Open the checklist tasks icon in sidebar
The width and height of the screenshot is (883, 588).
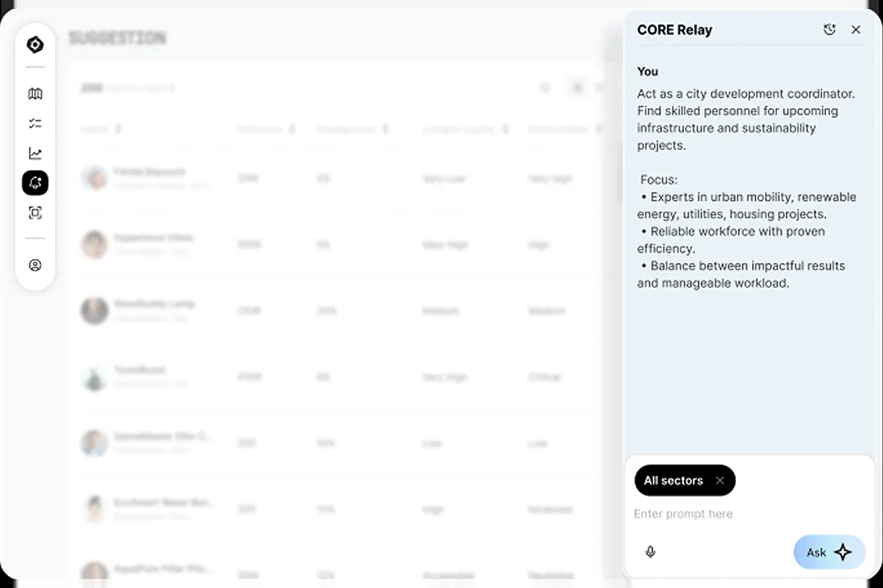(35, 124)
